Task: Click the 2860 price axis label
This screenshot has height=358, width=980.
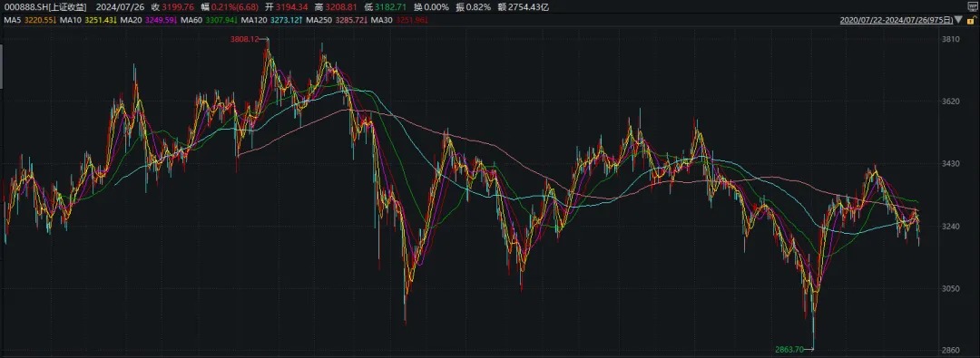Action: 950,350
